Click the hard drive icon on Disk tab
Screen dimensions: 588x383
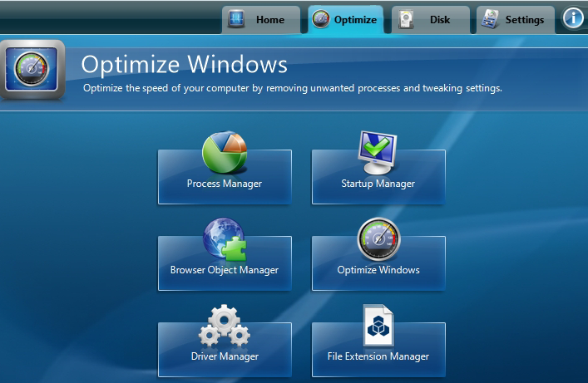click(x=407, y=20)
